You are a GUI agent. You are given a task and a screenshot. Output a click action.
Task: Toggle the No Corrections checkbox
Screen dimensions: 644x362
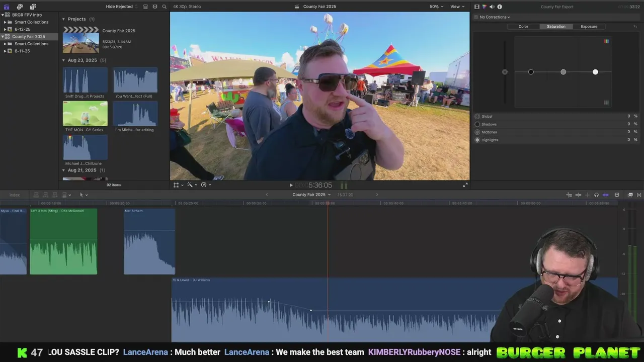coord(476,17)
